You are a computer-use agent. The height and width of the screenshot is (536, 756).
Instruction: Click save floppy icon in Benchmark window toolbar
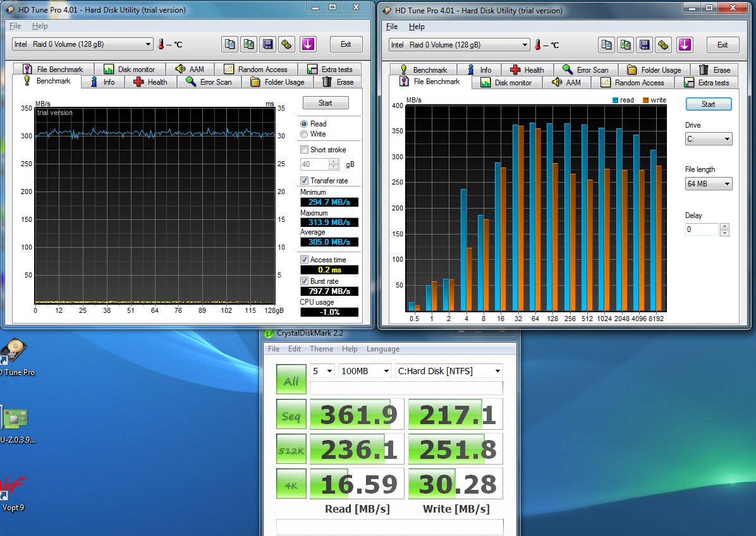pyautogui.click(x=267, y=44)
